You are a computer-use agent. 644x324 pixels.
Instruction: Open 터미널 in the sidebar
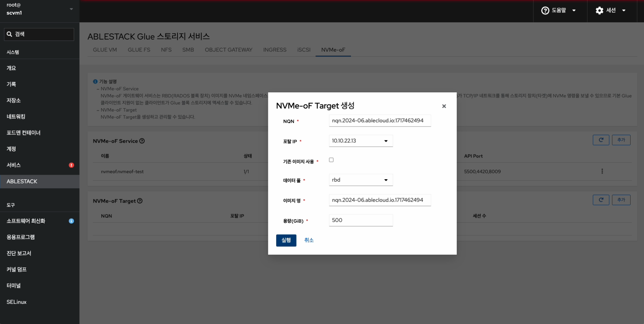[x=14, y=286]
